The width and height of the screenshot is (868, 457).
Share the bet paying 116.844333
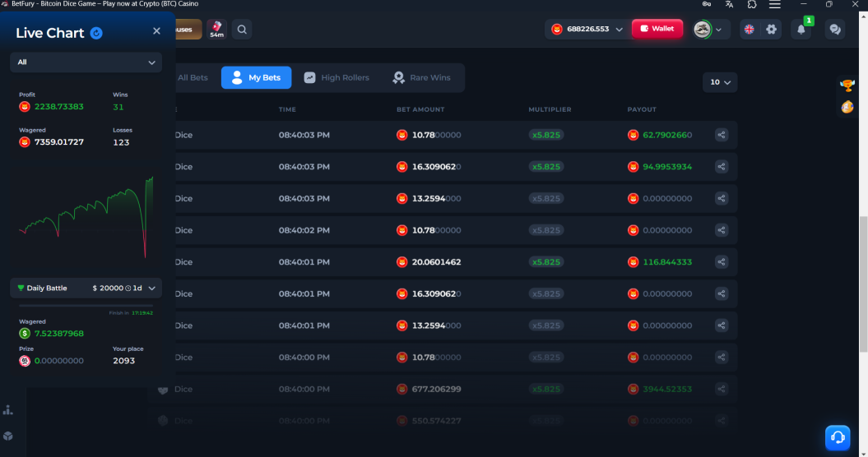click(722, 262)
